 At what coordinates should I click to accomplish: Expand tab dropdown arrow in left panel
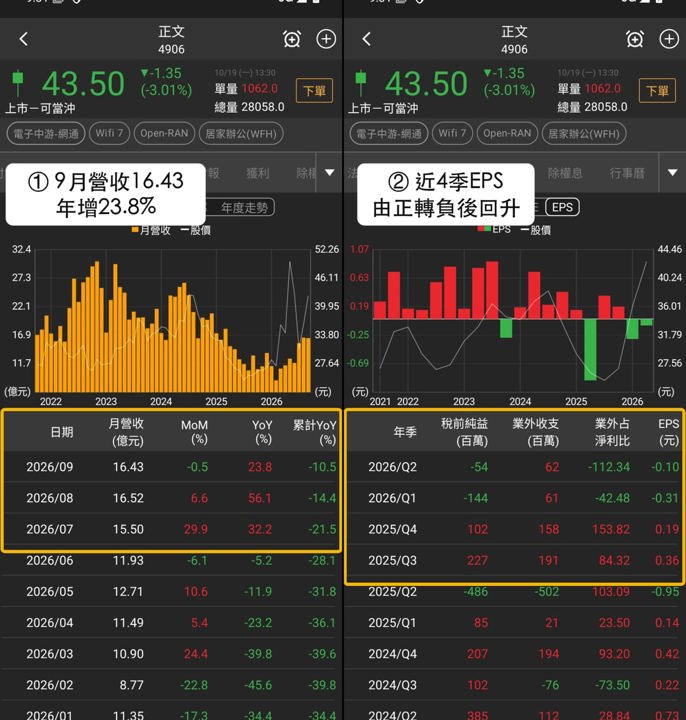coord(330,173)
